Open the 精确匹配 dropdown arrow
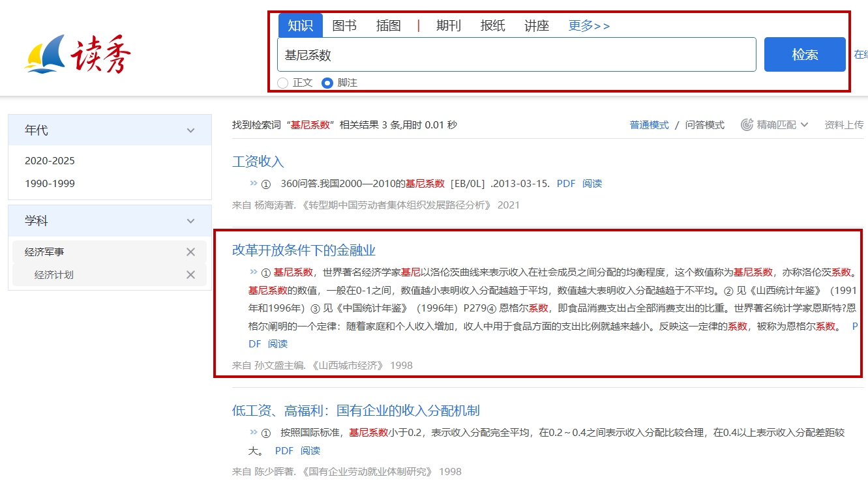 pos(804,125)
